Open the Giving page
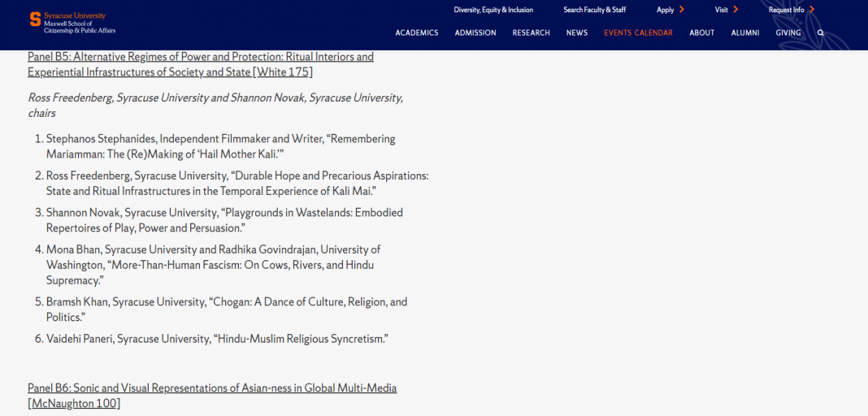Viewport: 868px width, 416px height. pos(788,33)
